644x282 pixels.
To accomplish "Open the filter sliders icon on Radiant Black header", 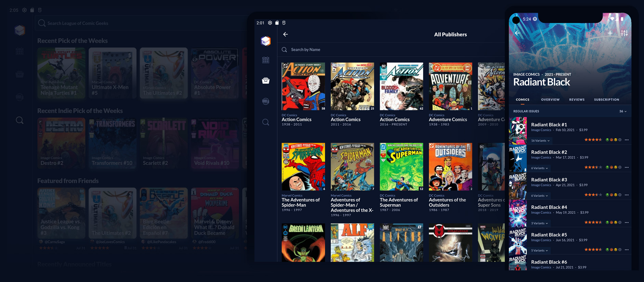I will coord(624,33).
